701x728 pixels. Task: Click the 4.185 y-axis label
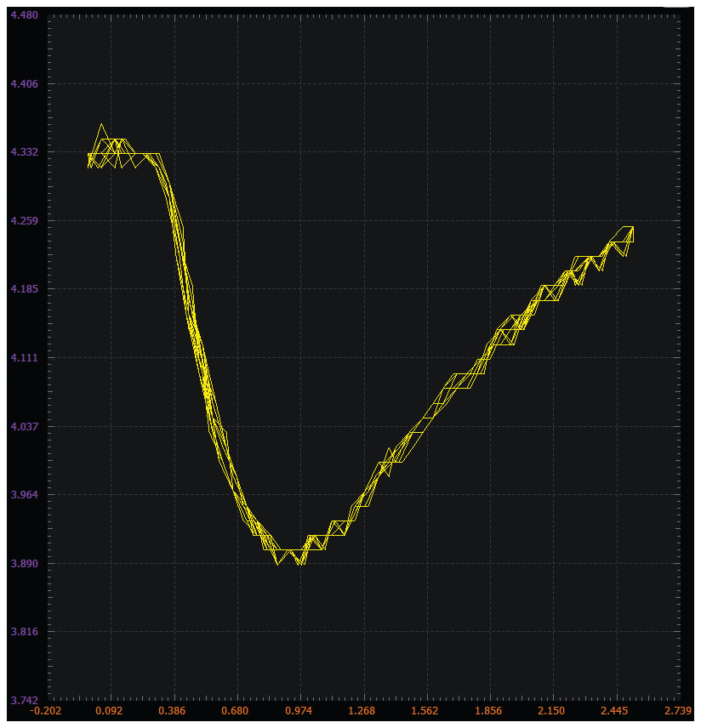(x=25, y=288)
